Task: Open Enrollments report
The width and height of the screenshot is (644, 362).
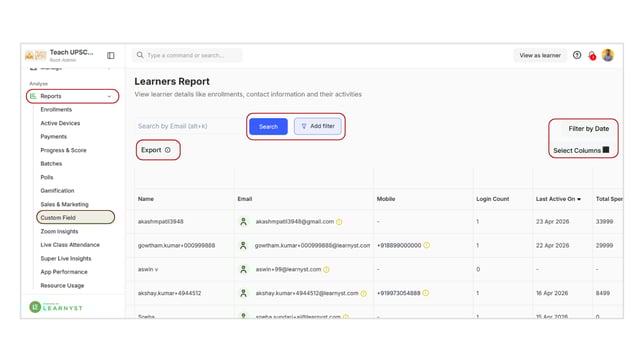Action: [56, 109]
